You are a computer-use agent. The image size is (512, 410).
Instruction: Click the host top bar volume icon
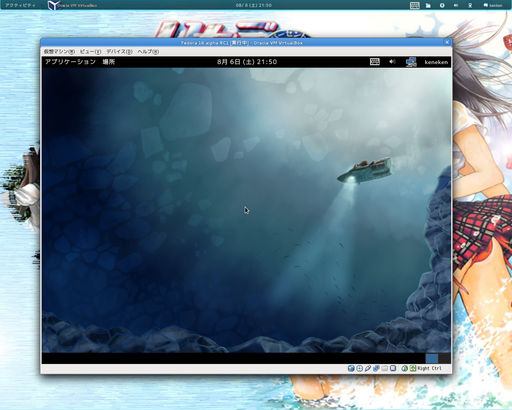point(456,5)
